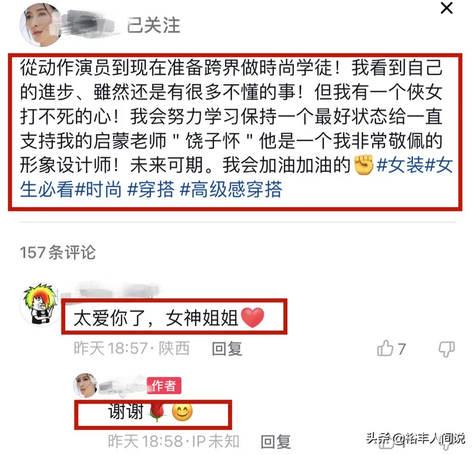Image resolution: width=476 pixels, height=455 pixels.
Task: Open the author's avatar in reply
Action: pos(85,385)
